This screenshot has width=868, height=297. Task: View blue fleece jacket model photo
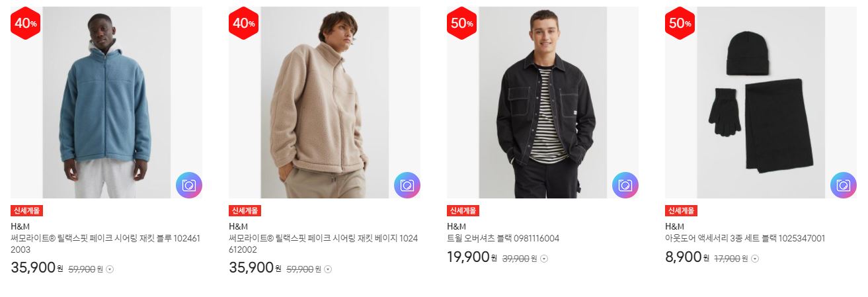[106, 103]
